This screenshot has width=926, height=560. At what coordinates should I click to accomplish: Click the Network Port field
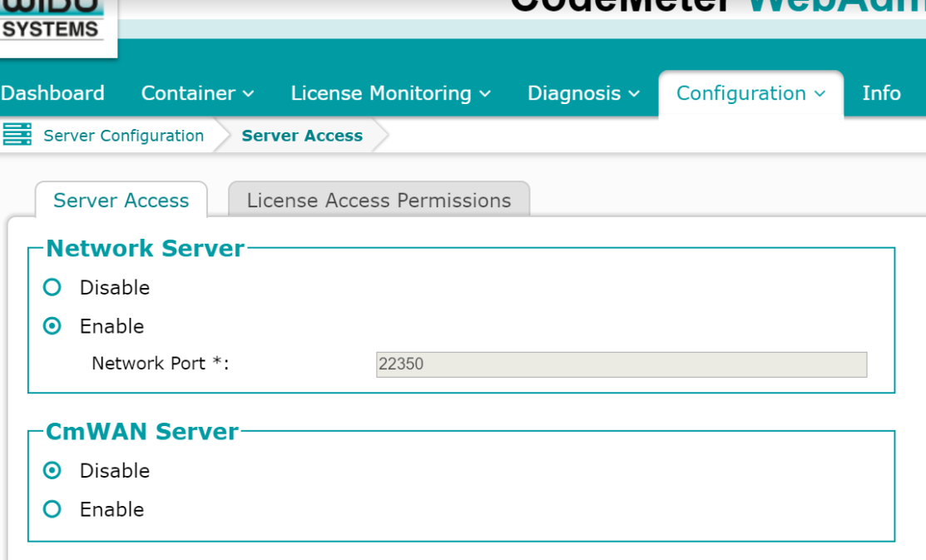tap(621, 364)
